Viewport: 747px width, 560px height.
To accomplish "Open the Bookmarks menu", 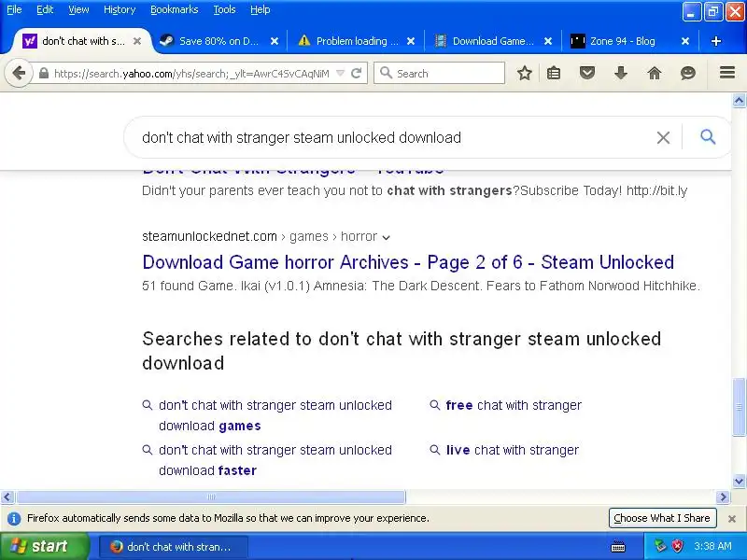I will (x=175, y=9).
